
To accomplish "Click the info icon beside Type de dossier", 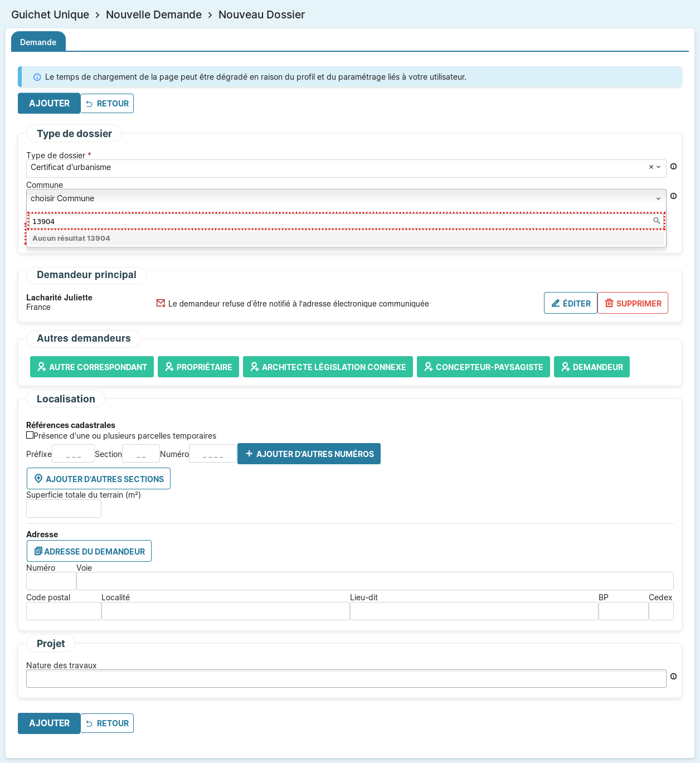I will 673,167.
